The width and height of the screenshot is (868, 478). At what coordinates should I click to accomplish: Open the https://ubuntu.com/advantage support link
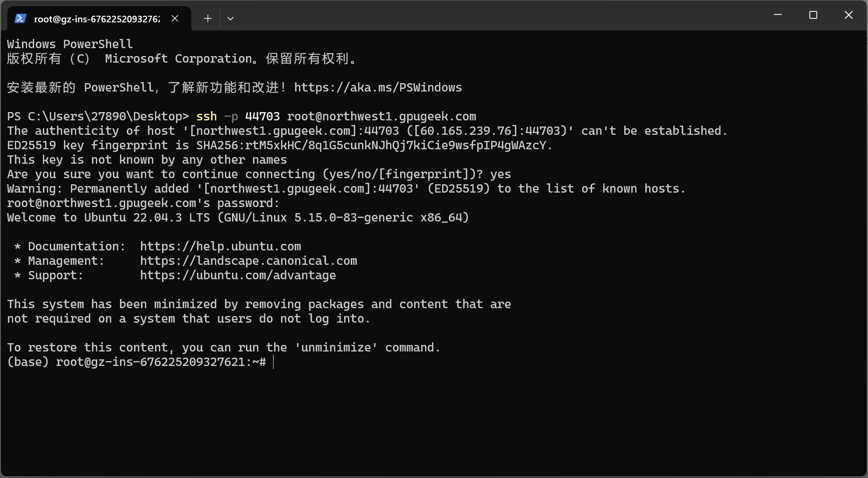tap(238, 275)
